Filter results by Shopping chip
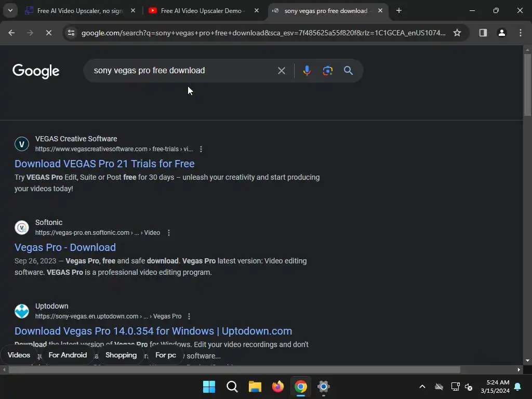Screen dimensions: 532x399 pyautogui.click(x=121, y=355)
